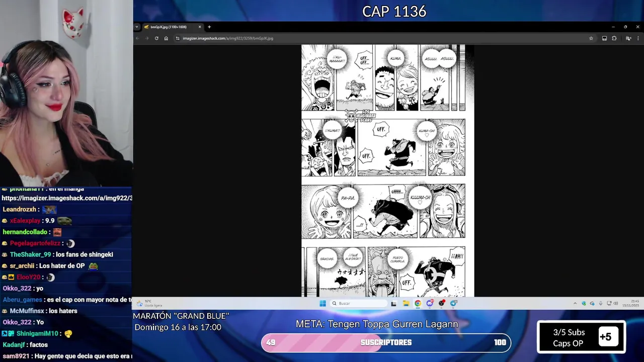Screen dimensions: 644x362
Task: Open the browser side panel icon
Action: click(604, 38)
